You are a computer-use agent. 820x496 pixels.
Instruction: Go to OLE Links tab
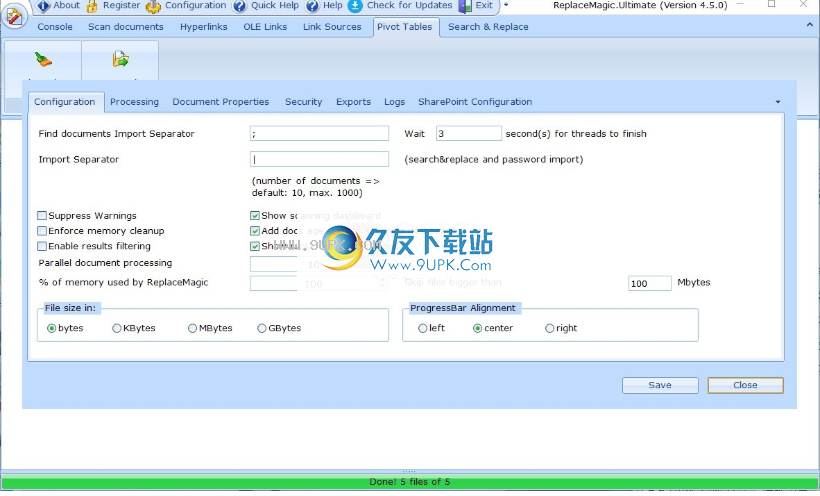265,27
